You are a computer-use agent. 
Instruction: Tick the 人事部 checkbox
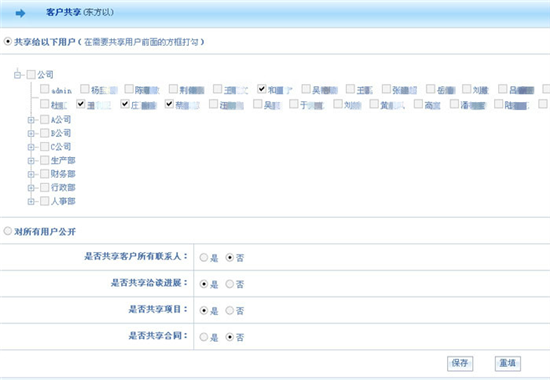point(45,201)
